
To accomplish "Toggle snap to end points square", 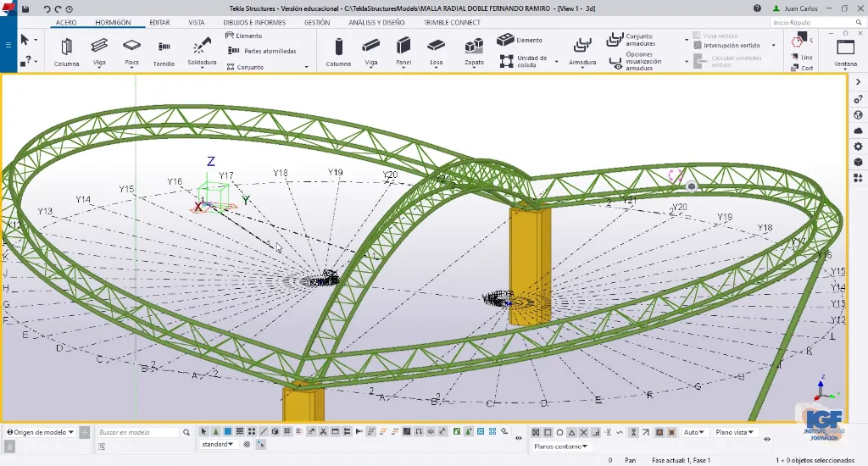I will pyautogui.click(x=548, y=432).
